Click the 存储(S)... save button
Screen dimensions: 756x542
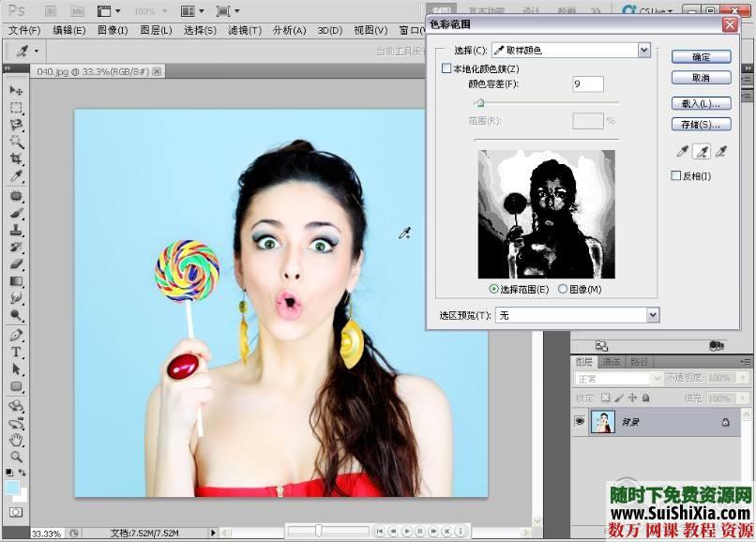click(701, 124)
